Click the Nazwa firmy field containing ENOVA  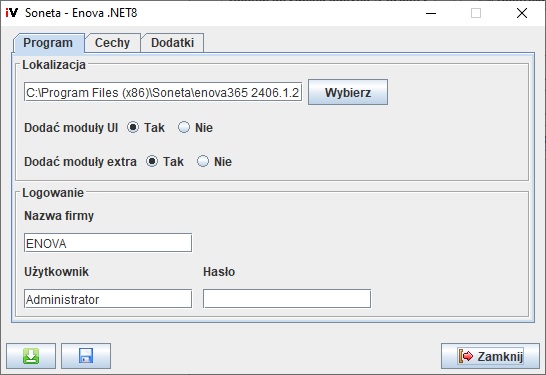coord(108,243)
